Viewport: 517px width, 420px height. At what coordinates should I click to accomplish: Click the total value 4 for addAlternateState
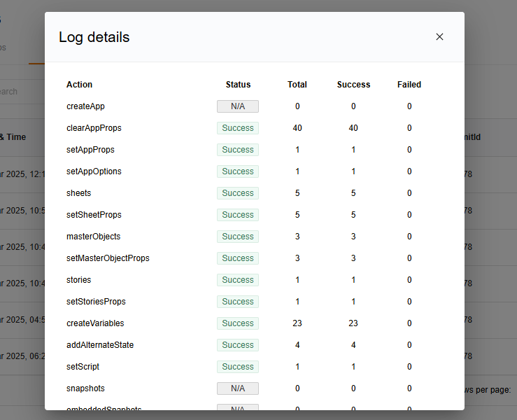pyautogui.click(x=297, y=345)
